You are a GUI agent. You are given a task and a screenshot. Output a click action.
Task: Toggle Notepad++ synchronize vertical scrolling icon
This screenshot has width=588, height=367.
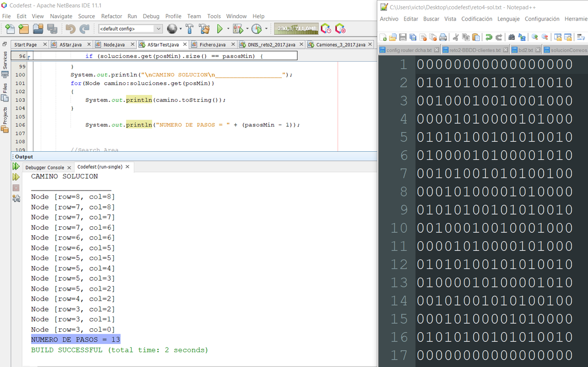point(557,37)
